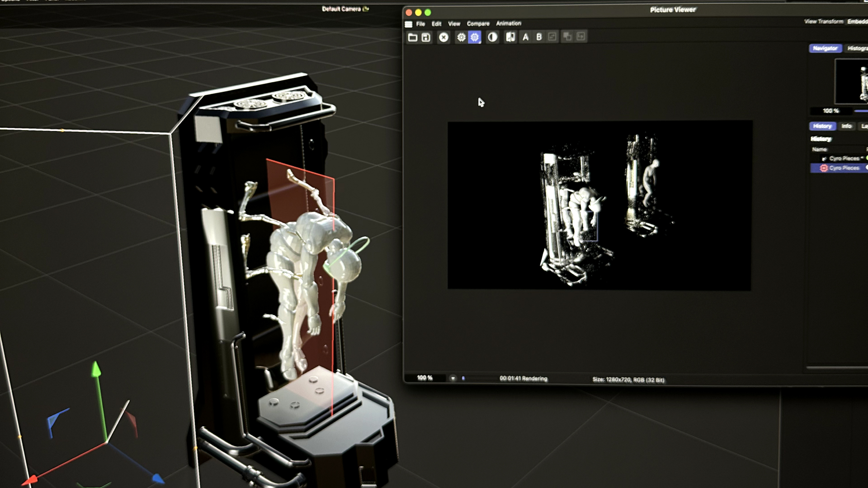Click the Swap A/B icon
This screenshot has width=868, height=488.
pyautogui.click(x=552, y=37)
